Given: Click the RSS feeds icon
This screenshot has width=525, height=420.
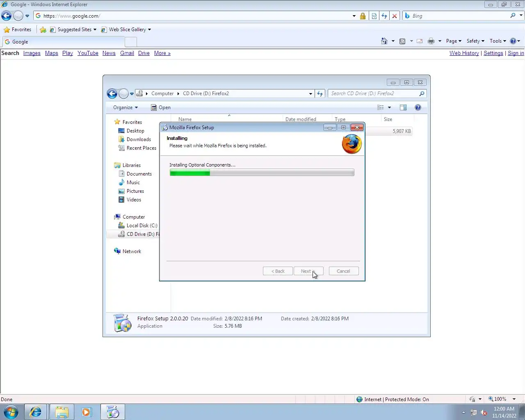Looking at the screenshot, I should point(402,41).
